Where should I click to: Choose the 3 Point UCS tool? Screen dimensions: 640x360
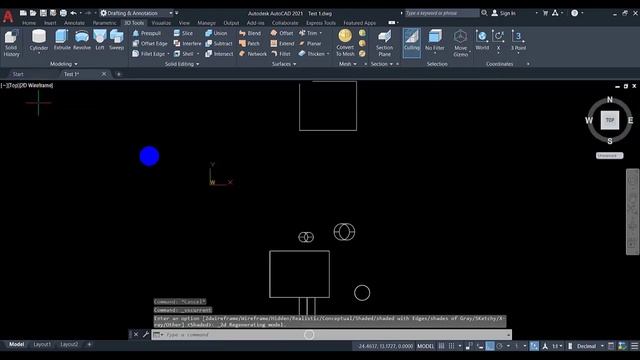[x=518, y=40]
